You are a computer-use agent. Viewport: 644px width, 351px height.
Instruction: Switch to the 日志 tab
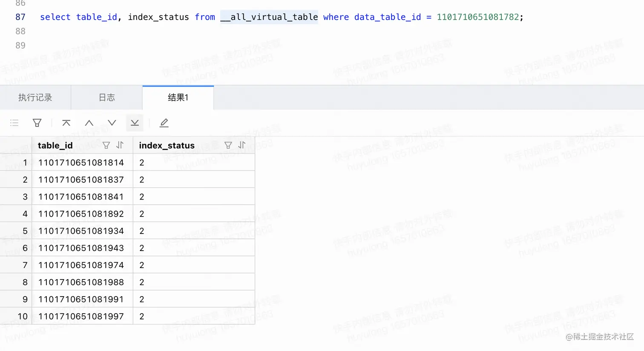point(106,97)
